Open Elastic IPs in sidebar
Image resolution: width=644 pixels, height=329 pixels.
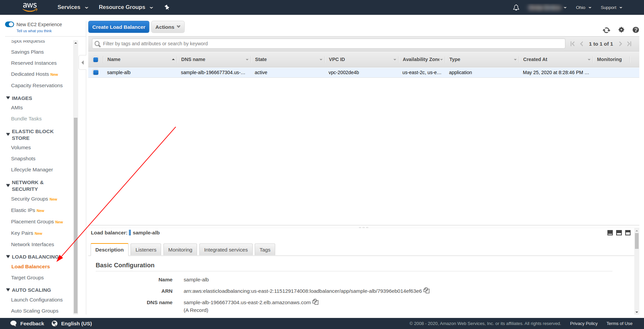click(23, 210)
